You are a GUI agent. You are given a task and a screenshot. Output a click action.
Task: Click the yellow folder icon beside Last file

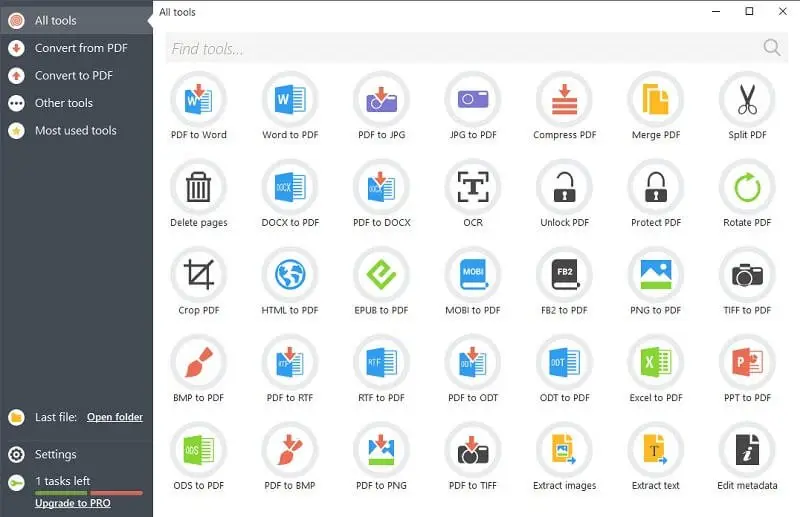pos(16,417)
